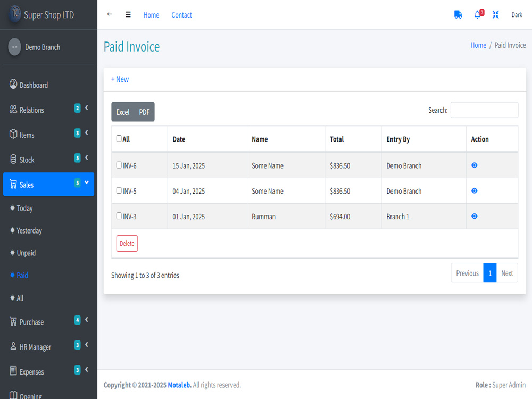Click the Demo Branch avatar image
The height and width of the screenshot is (399, 532).
click(x=14, y=47)
